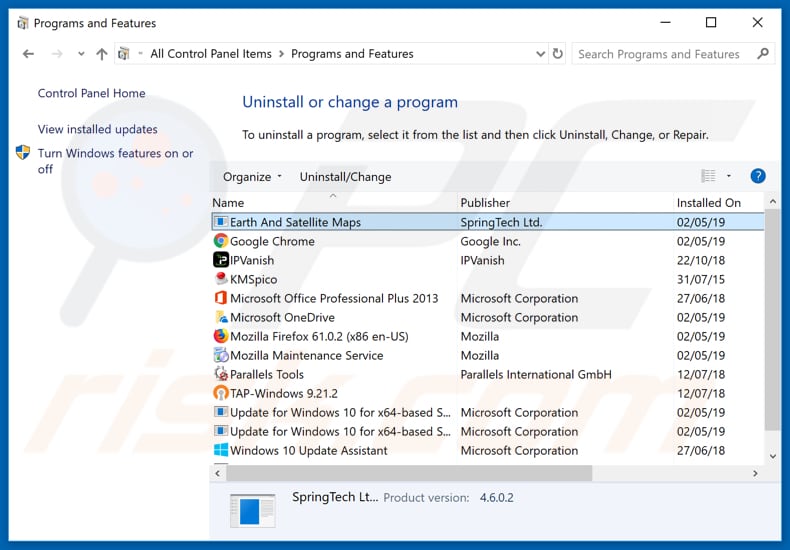Click the vertical scrollbar up arrow
Image resolution: width=790 pixels, height=550 pixels.
click(772, 202)
